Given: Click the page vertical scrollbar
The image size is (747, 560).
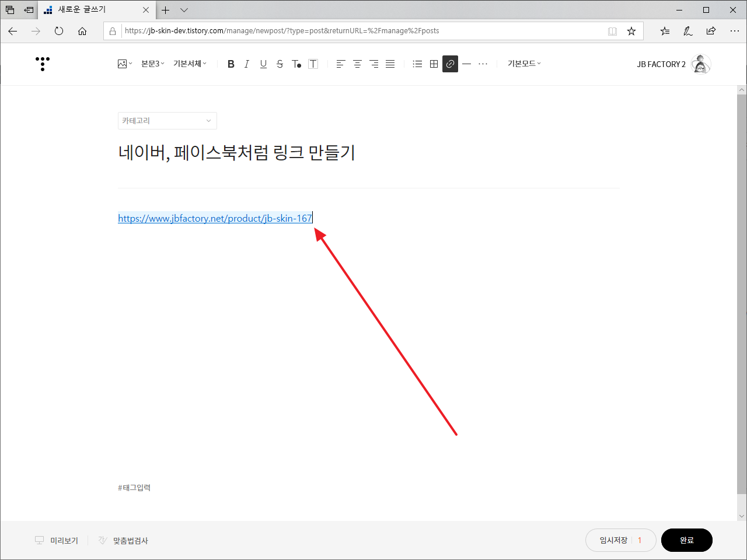Looking at the screenshot, I should 742,295.
